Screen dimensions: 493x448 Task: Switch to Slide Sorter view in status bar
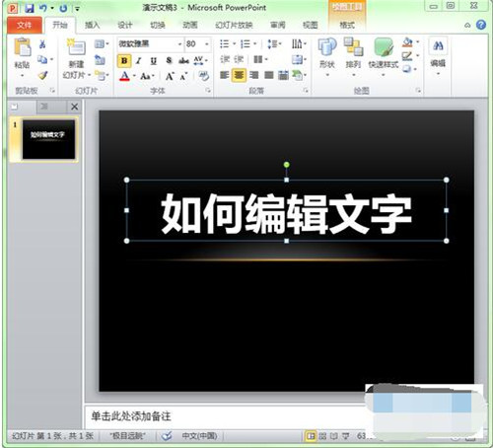click(322, 436)
